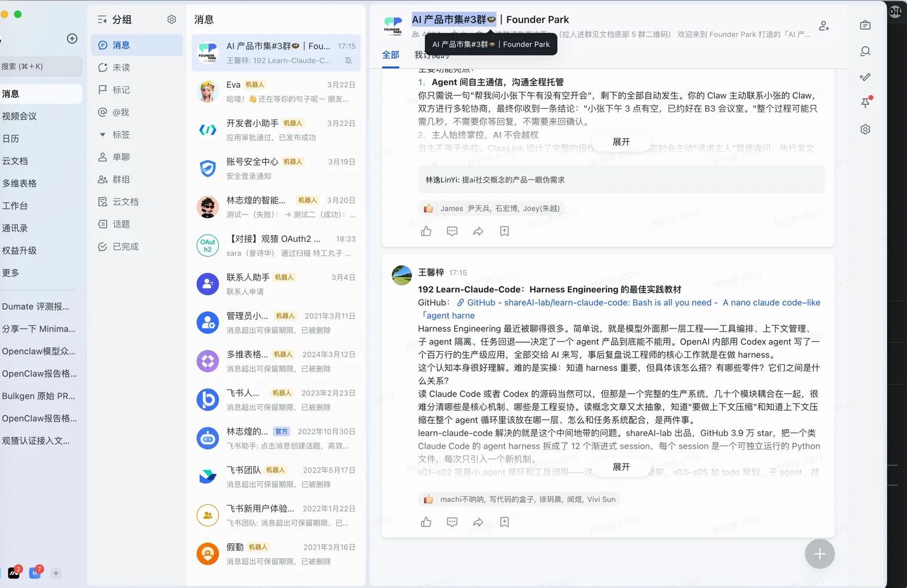The width and height of the screenshot is (907, 588).
Task: Open blue app icon with badge 7
Action: (35, 573)
